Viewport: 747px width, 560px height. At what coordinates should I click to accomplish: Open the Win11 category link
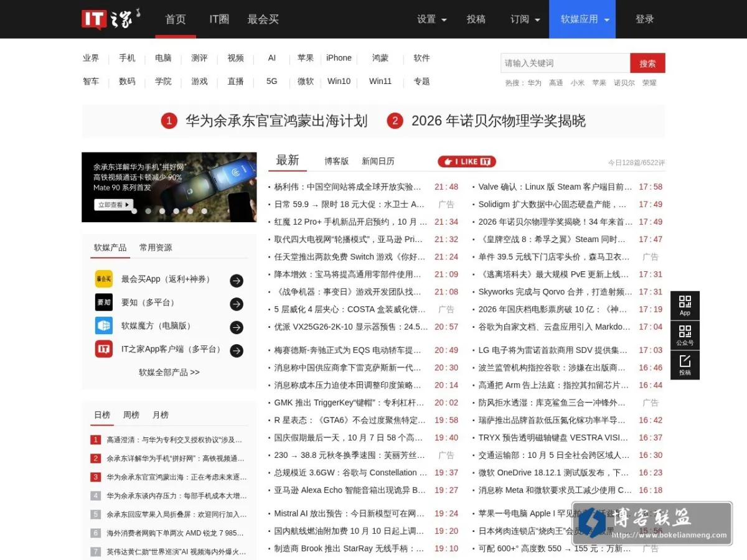380,82
